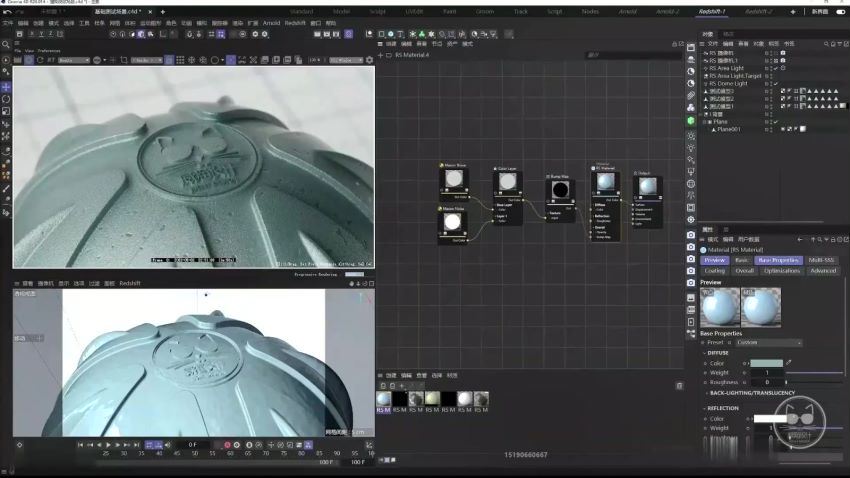Open the Preset Custom dropdown
Image resolution: width=850 pixels, height=478 pixels.
coord(768,343)
